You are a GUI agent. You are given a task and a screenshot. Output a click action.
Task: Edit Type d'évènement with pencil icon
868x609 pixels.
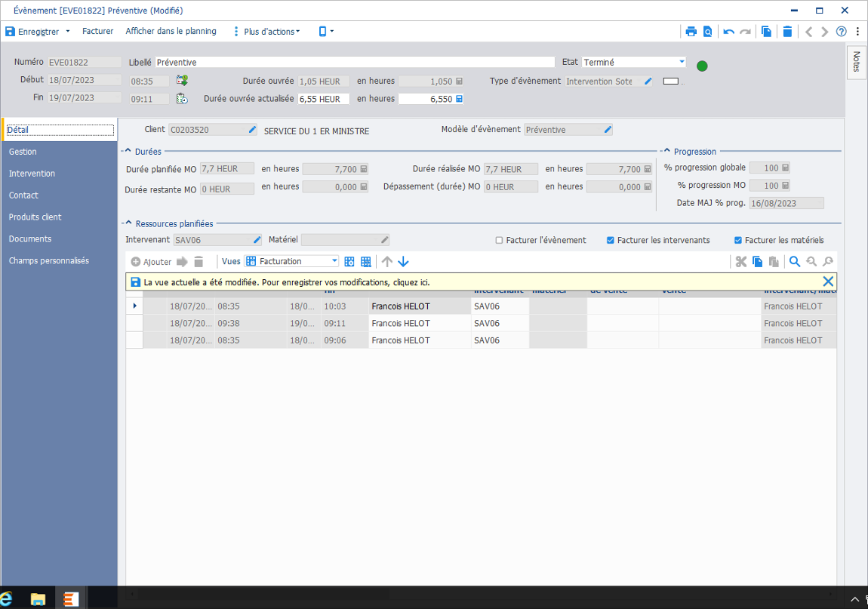pos(648,82)
